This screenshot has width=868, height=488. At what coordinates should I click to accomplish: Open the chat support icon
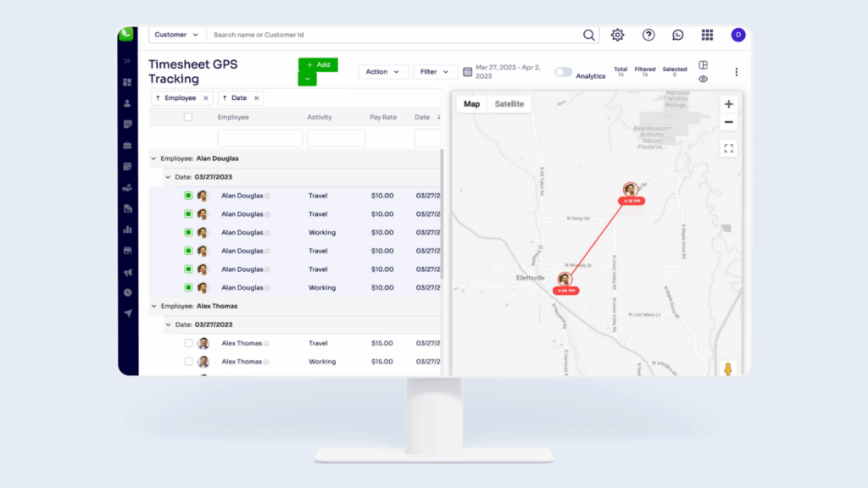(x=677, y=35)
